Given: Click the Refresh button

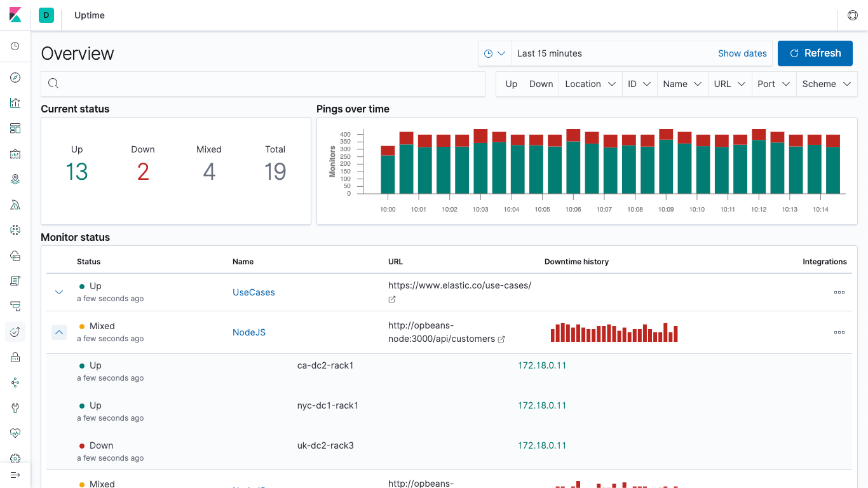Looking at the screenshot, I should tap(815, 53).
